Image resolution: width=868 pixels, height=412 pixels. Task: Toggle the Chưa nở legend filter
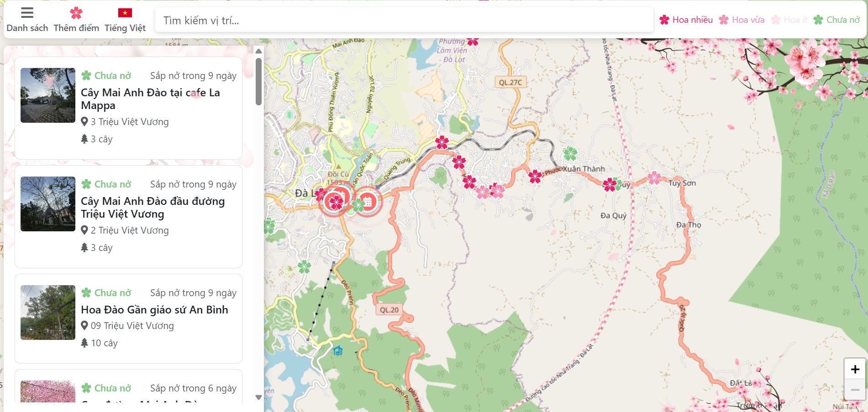click(836, 20)
